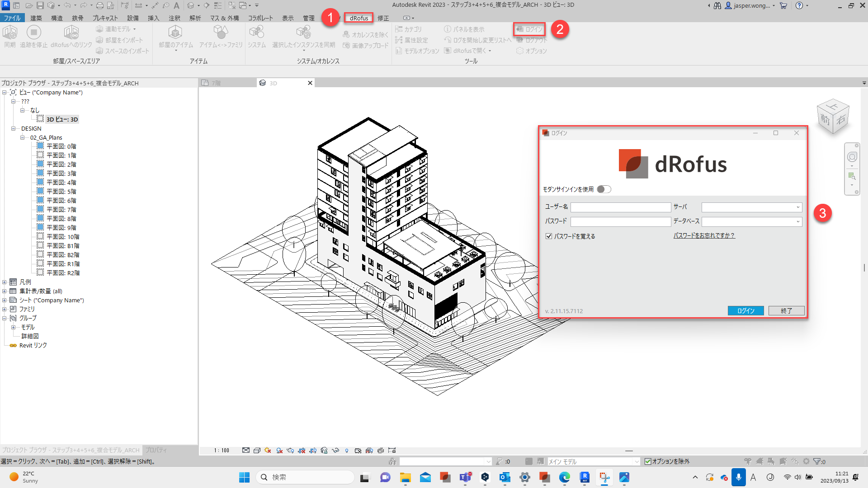868x488 pixels.
Task: Click the ユーザー名 input field
Action: (x=620, y=207)
